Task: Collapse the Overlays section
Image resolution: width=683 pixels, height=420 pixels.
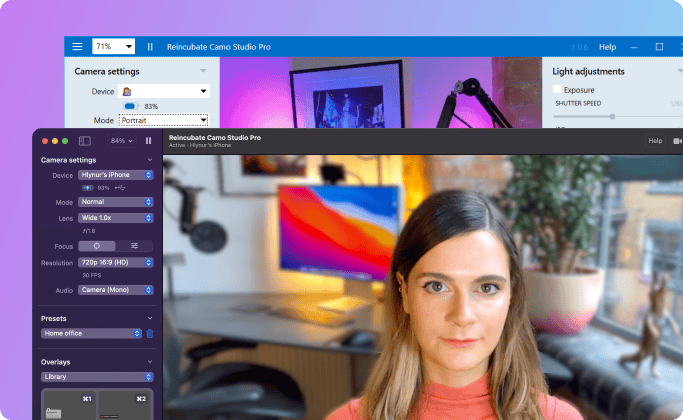Action: (x=150, y=362)
